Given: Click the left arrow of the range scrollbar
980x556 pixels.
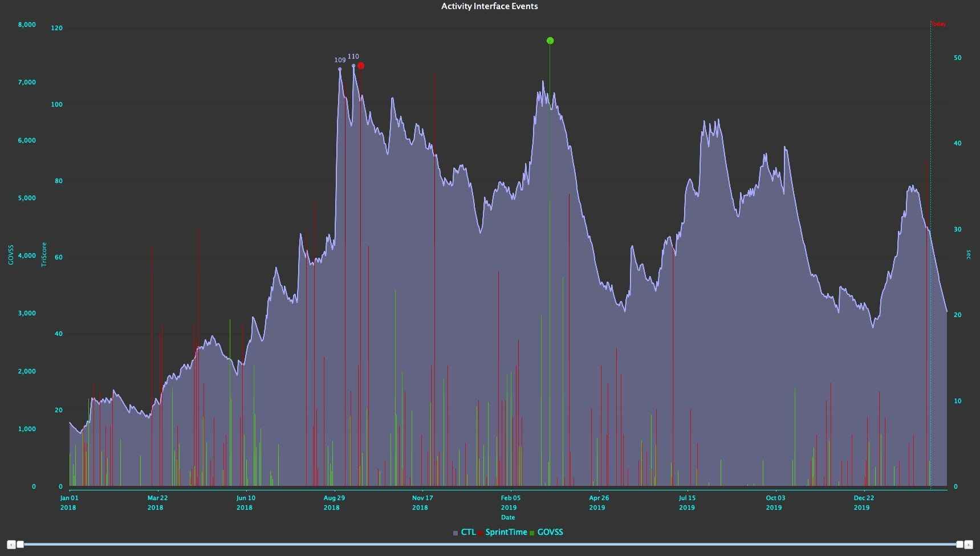Looking at the screenshot, I should [11, 545].
